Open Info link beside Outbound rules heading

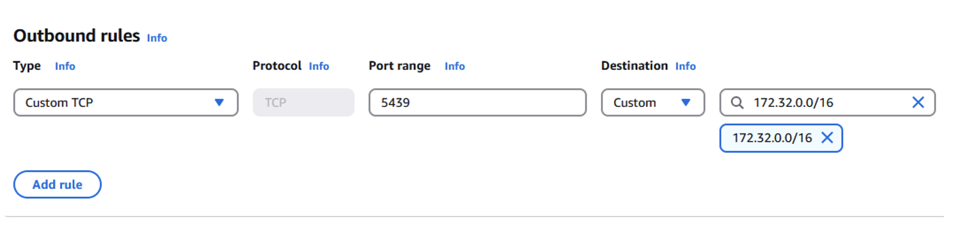coord(157,38)
